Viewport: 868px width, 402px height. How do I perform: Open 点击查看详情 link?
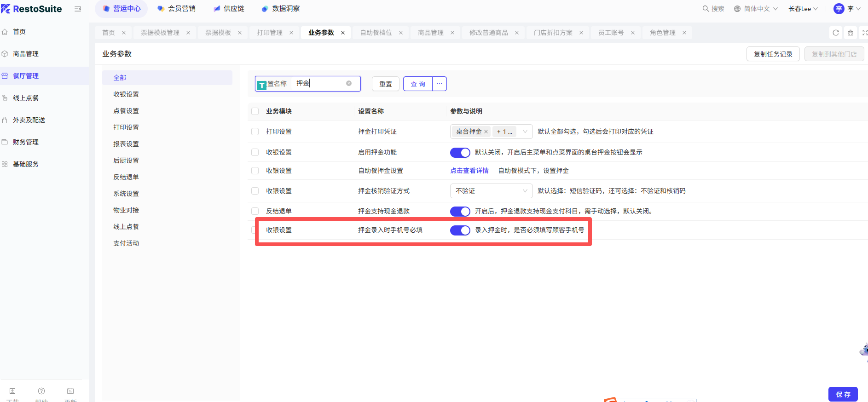coord(469,171)
